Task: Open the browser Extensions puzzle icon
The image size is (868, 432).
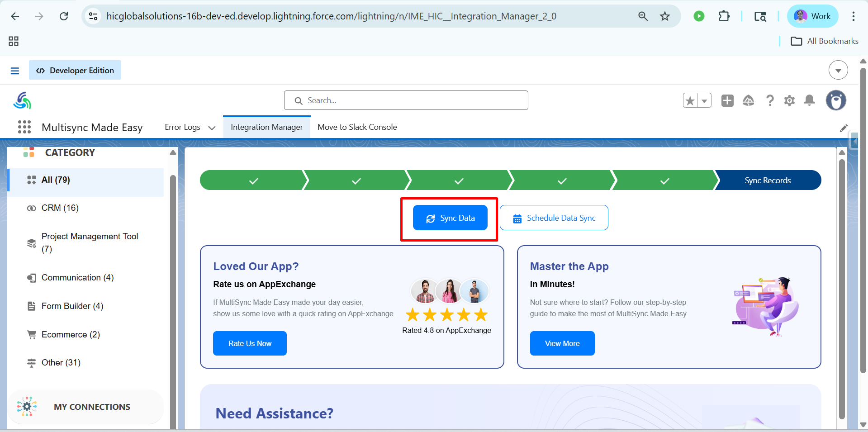Action: click(724, 16)
